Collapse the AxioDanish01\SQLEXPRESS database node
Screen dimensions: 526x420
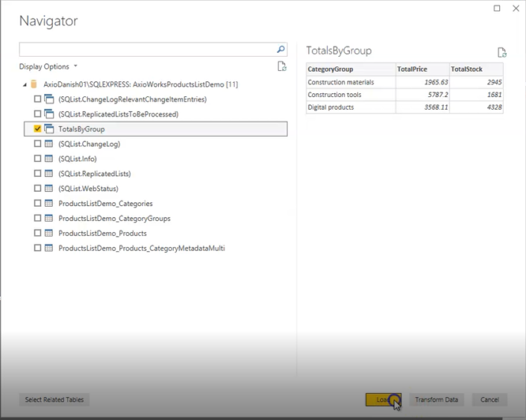tap(25, 84)
